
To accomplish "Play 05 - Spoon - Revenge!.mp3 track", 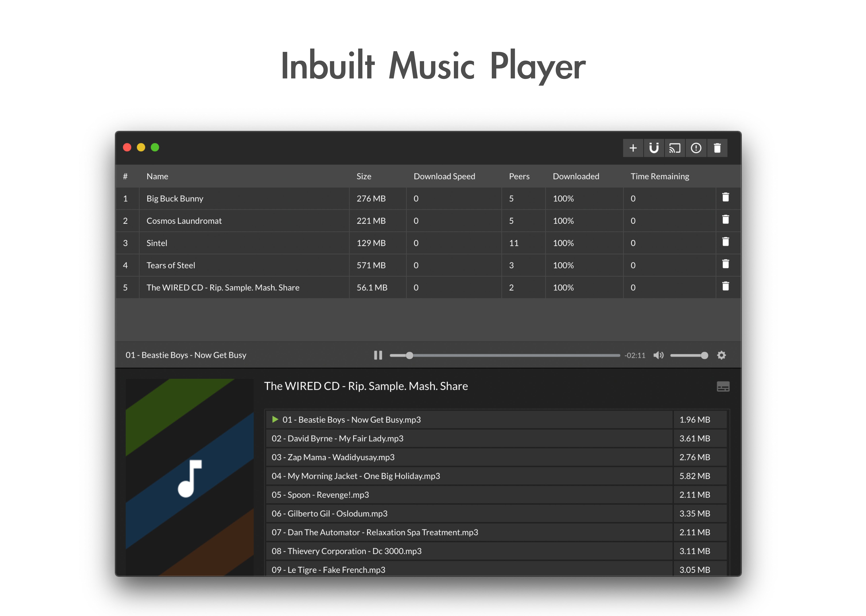I will pos(320,495).
